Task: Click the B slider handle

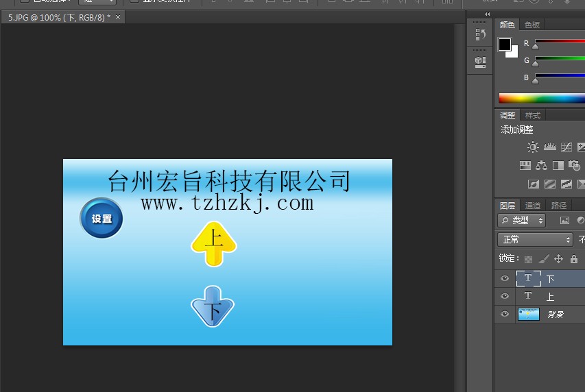Action: 536,81
